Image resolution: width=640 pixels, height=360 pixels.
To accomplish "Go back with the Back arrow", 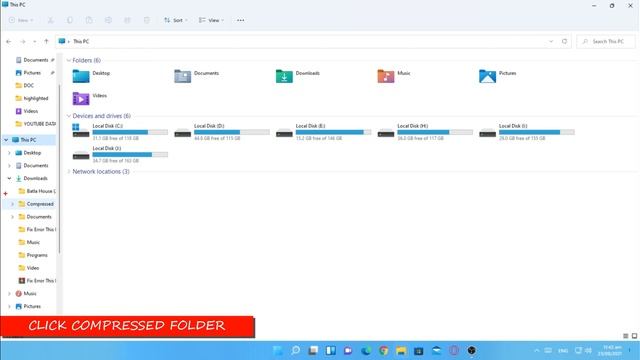I will point(9,41).
